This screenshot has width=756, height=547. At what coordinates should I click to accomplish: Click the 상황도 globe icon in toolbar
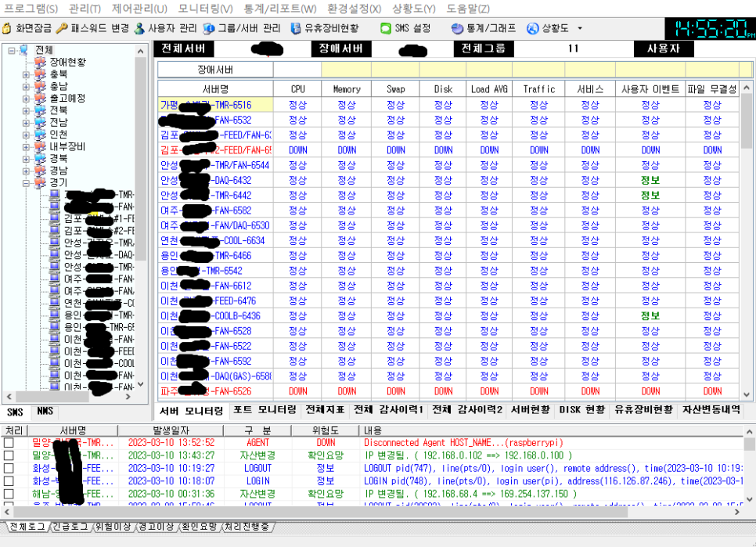click(532, 28)
